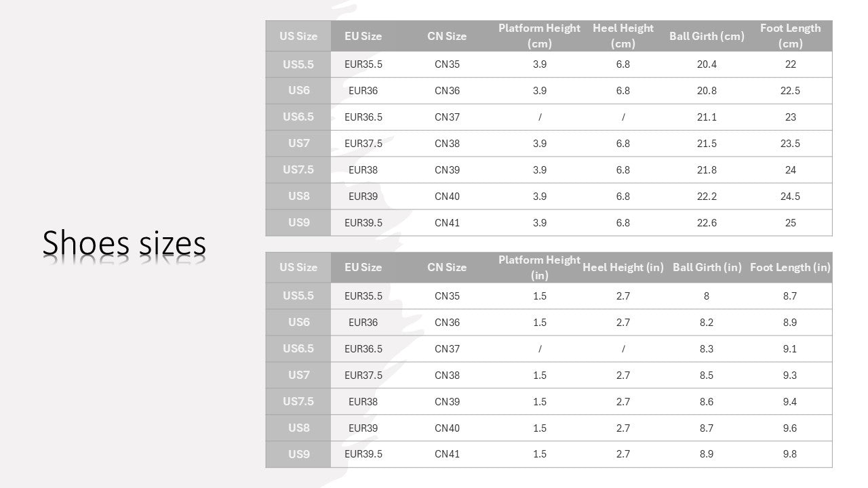Select the "Platform Height (in)" column header
Viewport: 868px width, 488px height.
tap(539, 268)
